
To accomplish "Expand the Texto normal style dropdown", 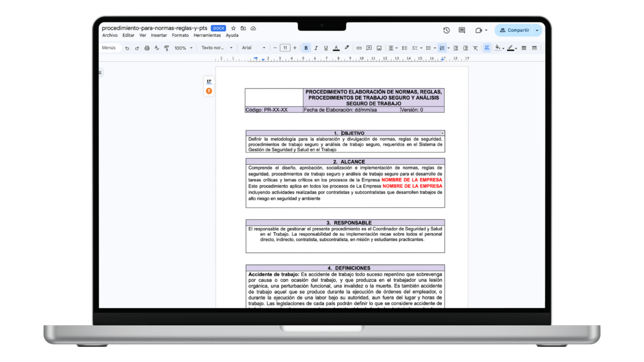I will [x=217, y=48].
